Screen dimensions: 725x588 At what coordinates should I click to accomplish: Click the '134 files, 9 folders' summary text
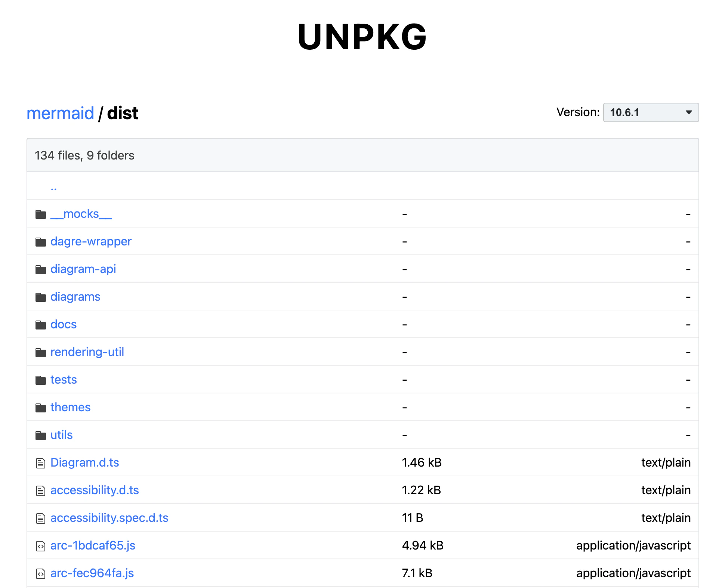tap(84, 155)
